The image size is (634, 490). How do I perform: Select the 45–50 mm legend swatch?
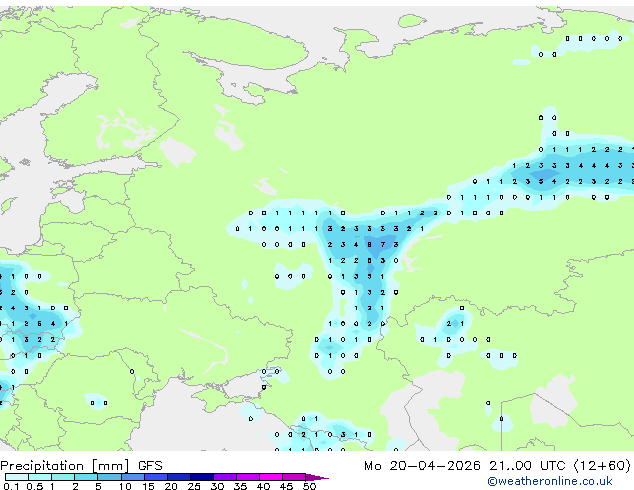coord(294,477)
